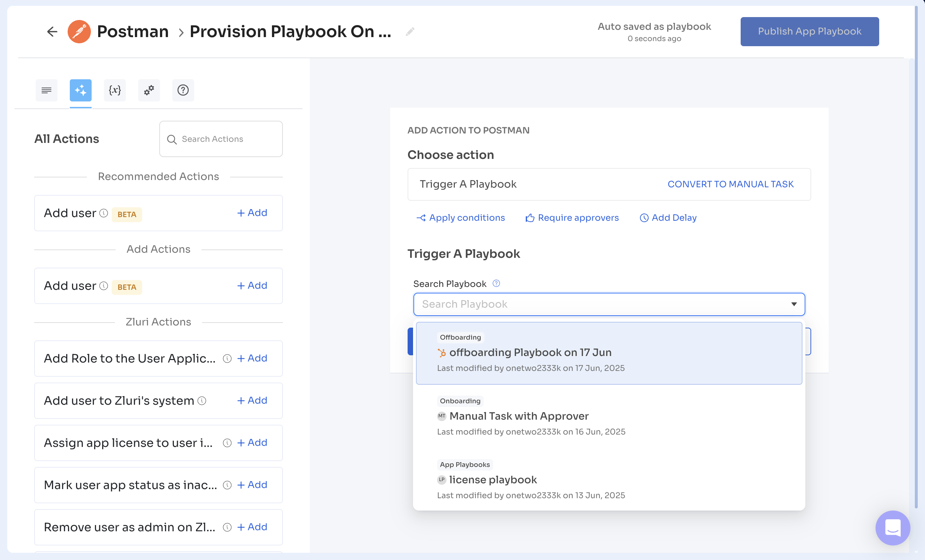925x560 pixels.
Task: Click the App Playbooks category tag
Action: coord(465,465)
